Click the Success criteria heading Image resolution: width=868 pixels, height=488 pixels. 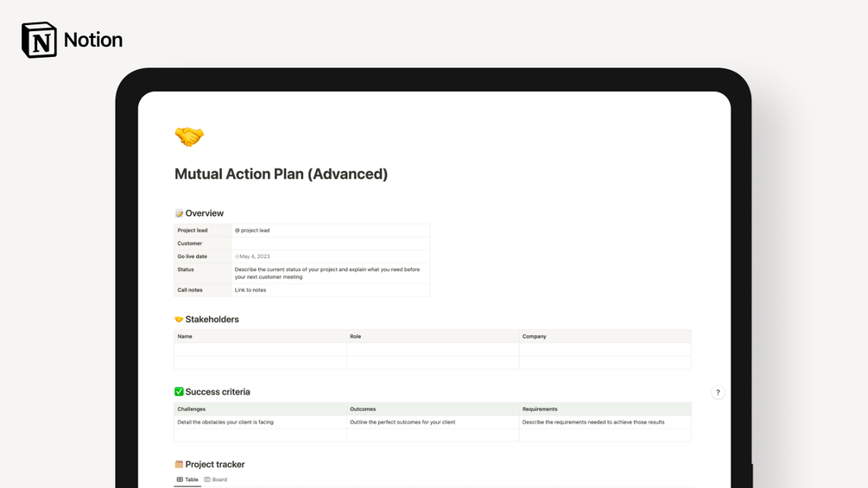click(218, 392)
